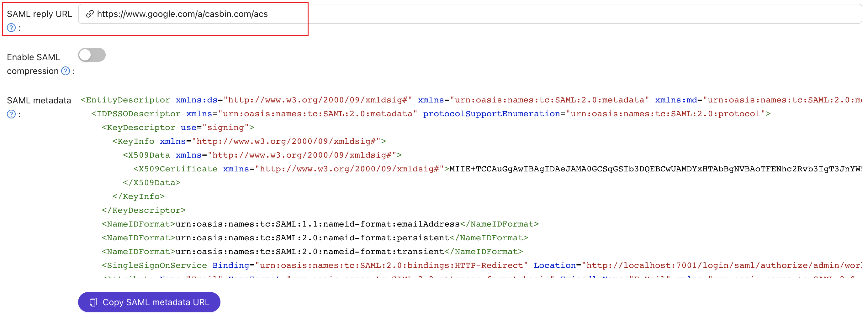Click the SAML metadata field label

[x=39, y=100]
